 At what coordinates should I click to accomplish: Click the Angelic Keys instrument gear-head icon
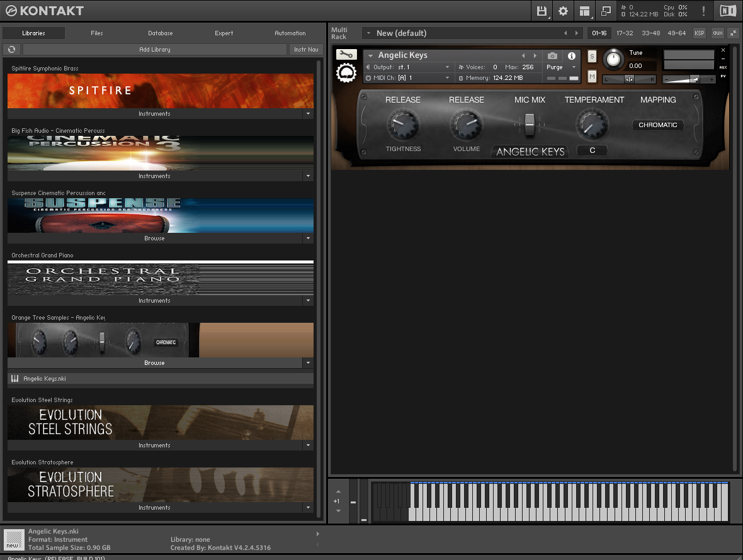346,74
